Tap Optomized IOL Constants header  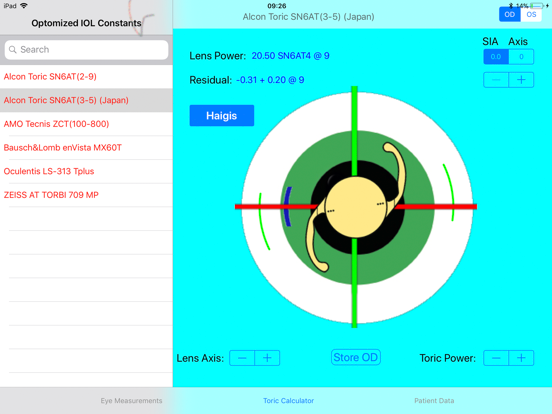[x=86, y=23]
